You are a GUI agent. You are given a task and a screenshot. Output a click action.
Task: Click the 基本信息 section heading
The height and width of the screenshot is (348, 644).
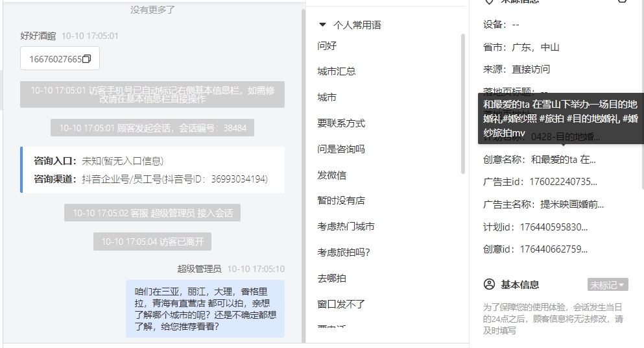point(520,284)
